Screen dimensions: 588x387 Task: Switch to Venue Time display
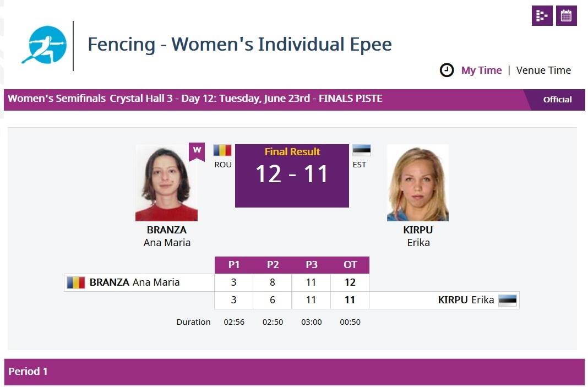[x=543, y=70]
